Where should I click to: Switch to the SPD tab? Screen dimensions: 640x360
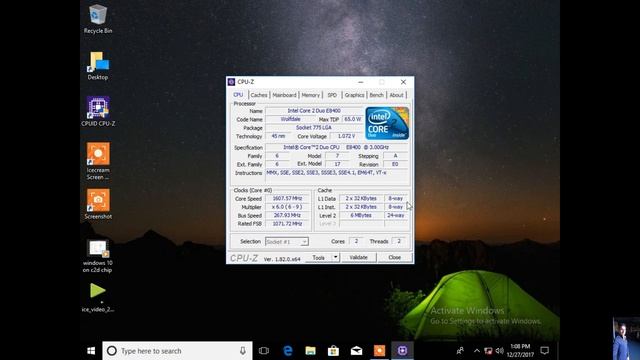coord(332,95)
